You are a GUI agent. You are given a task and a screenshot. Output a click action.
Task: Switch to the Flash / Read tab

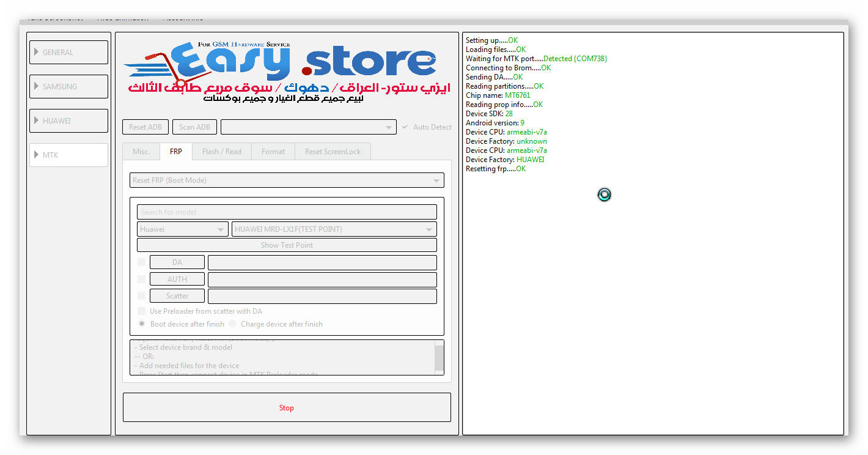(x=222, y=152)
